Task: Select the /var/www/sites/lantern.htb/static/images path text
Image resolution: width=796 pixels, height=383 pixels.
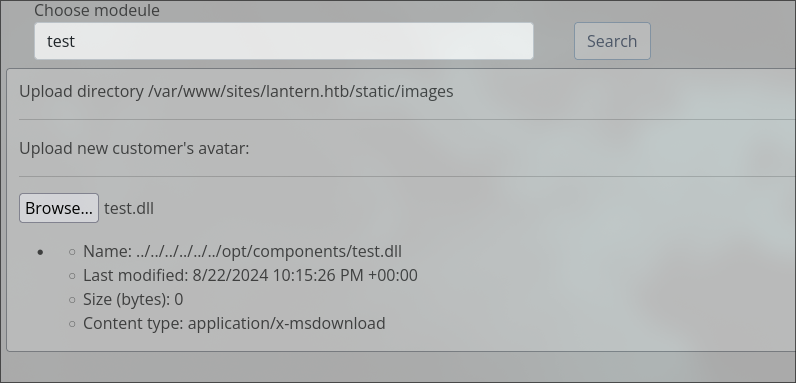Action: click(x=301, y=91)
